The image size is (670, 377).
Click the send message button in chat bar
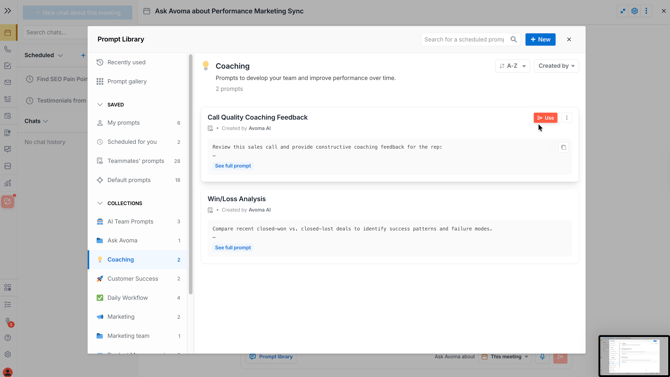pos(560,357)
